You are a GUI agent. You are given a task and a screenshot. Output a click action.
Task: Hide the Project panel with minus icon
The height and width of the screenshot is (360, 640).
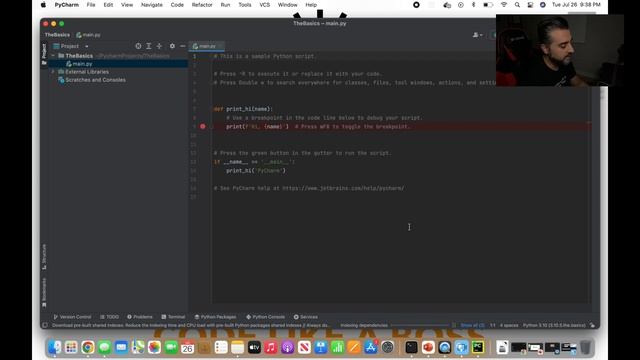[x=182, y=46]
